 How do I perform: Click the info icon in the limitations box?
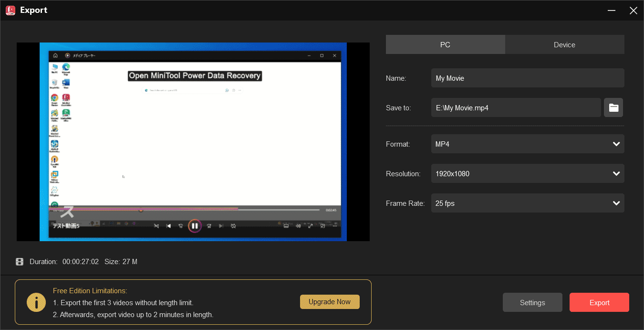point(36,302)
